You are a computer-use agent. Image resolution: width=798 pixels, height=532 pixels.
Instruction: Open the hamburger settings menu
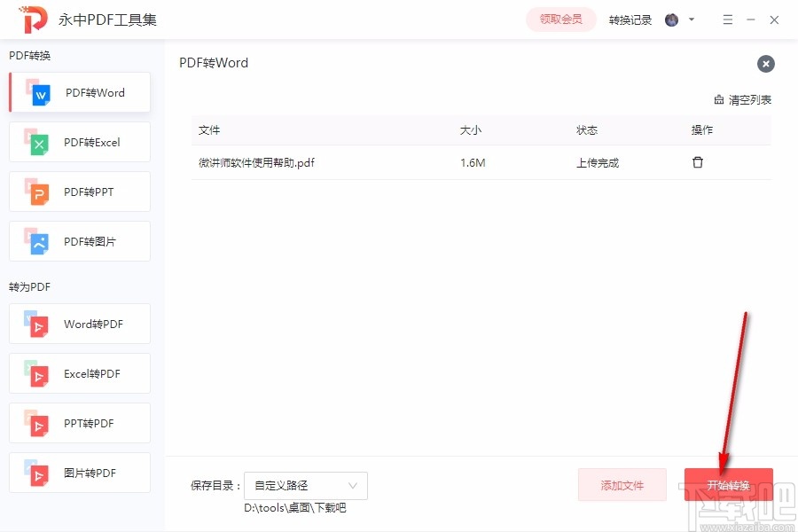coord(727,19)
